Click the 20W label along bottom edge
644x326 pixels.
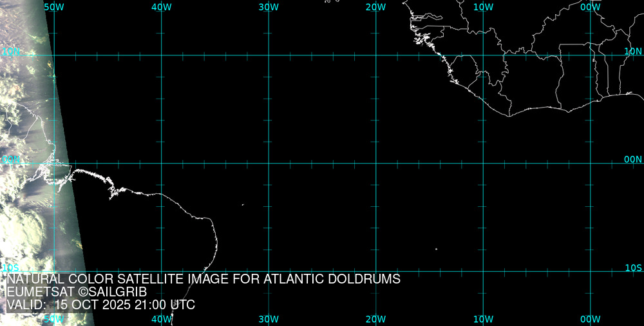[375, 319]
